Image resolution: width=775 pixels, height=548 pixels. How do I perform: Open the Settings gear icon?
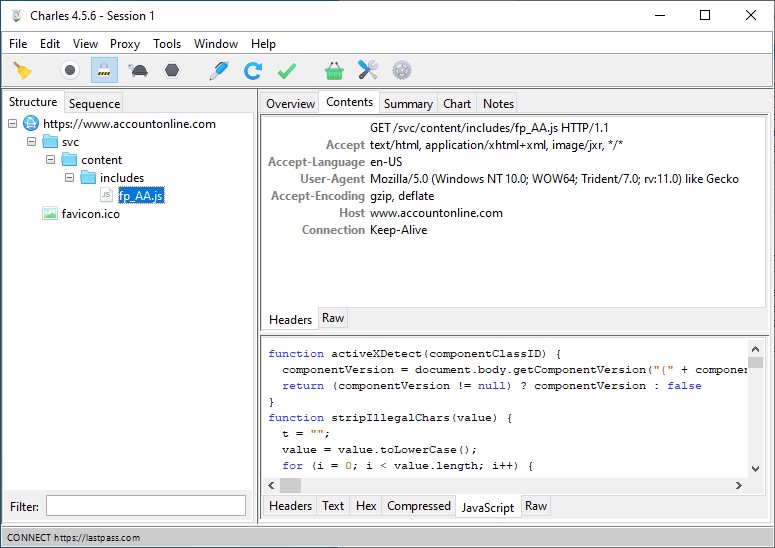(402, 70)
